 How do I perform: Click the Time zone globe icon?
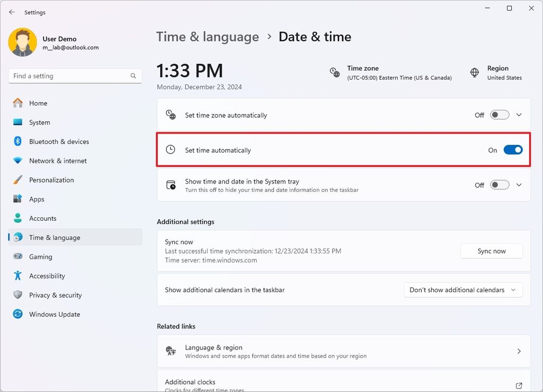coord(335,73)
